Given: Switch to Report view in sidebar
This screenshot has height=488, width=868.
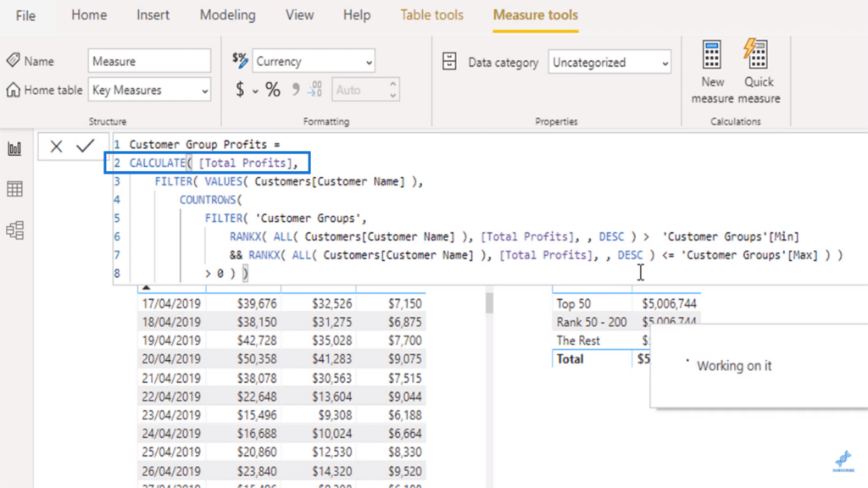Looking at the screenshot, I should click(x=15, y=148).
